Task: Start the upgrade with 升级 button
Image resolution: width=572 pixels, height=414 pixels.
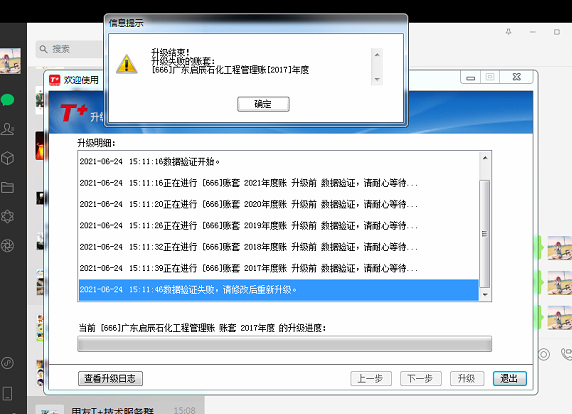Action: tap(467, 379)
